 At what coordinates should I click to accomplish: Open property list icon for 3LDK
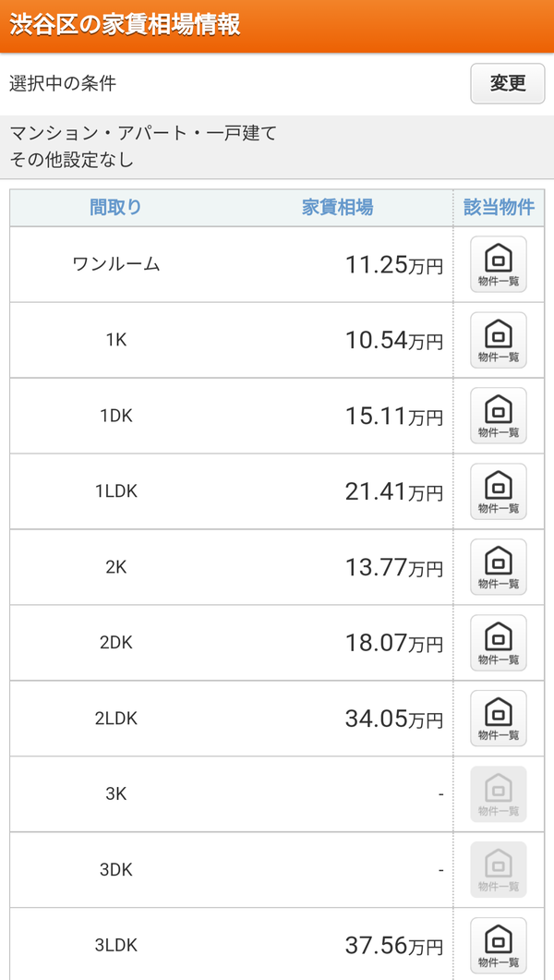[x=499, y=946]
